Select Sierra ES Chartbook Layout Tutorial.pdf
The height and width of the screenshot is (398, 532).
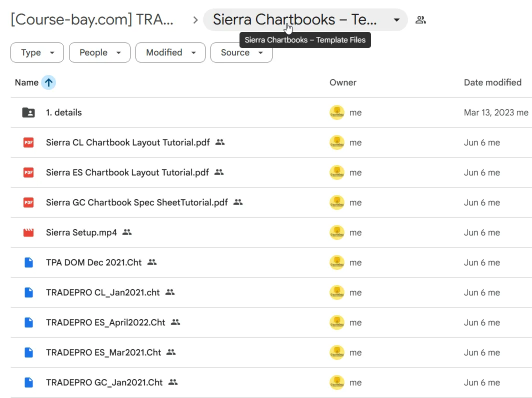pyautogui.click(x=127, y=172)
